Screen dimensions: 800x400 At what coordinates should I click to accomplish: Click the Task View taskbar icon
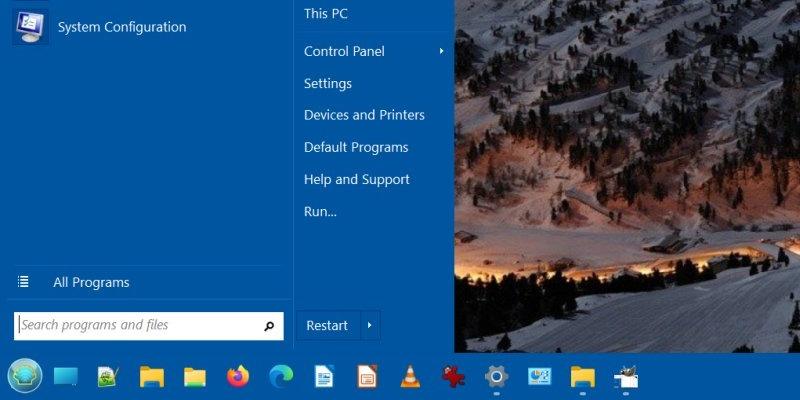pos(65,376)
